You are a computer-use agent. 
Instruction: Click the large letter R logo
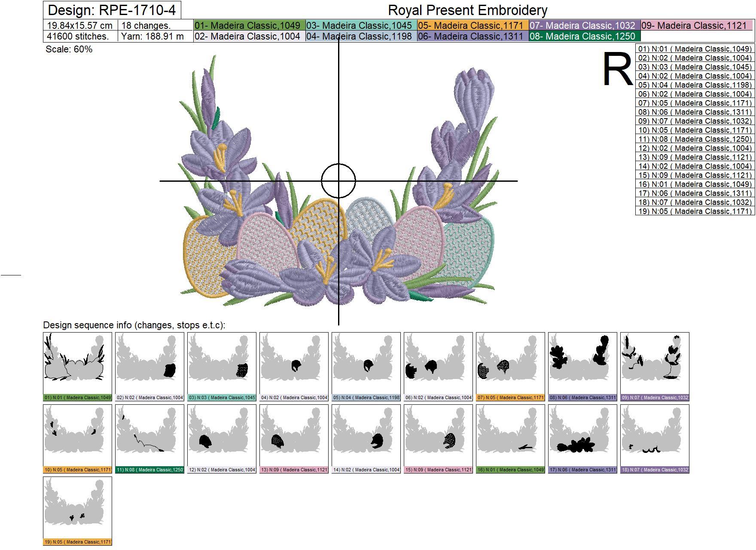[617, 70]
